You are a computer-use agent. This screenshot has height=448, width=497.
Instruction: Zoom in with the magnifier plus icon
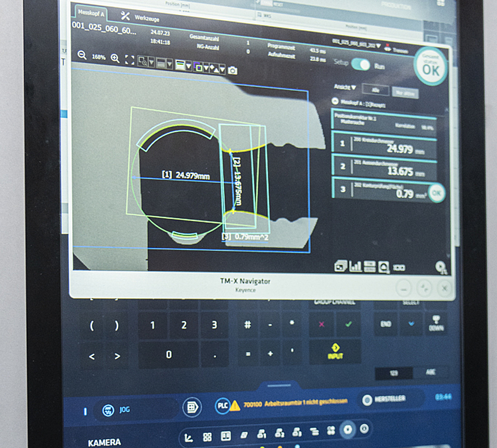coord(115,58)
